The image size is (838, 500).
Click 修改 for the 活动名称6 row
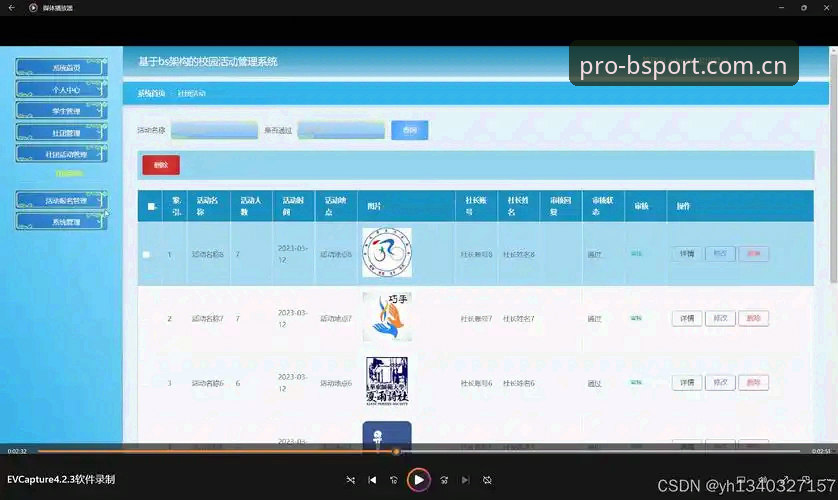720,382
